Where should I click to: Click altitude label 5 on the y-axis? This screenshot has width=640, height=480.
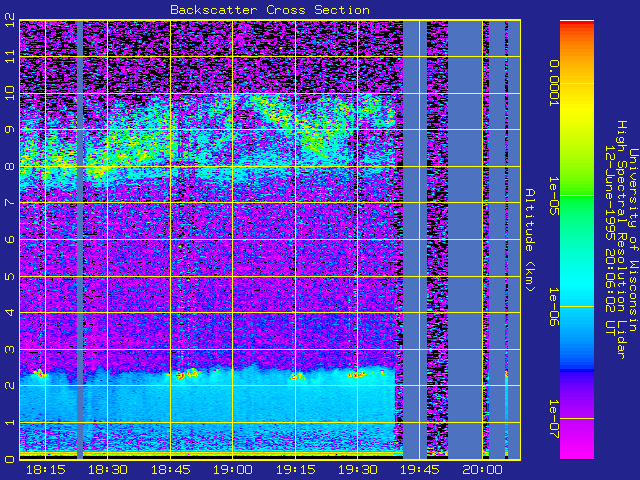(10, 276)
